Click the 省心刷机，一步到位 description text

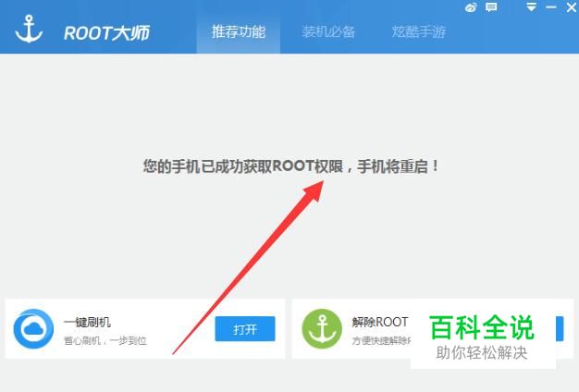coord(105,341)
